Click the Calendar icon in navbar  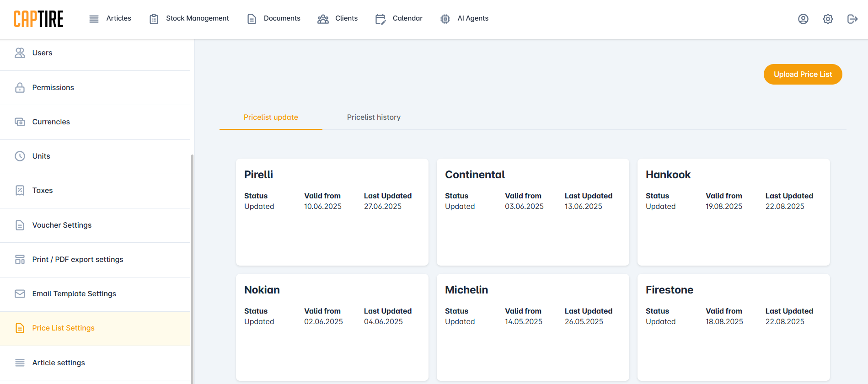380,19
